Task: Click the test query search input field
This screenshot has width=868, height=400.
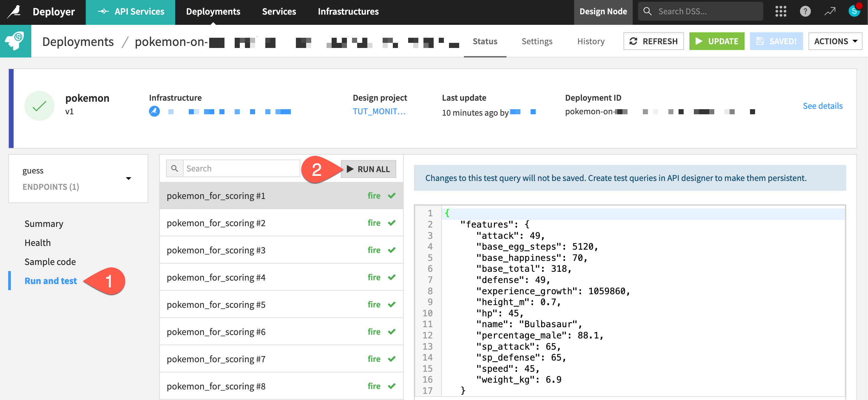Action: click(241, 168)
